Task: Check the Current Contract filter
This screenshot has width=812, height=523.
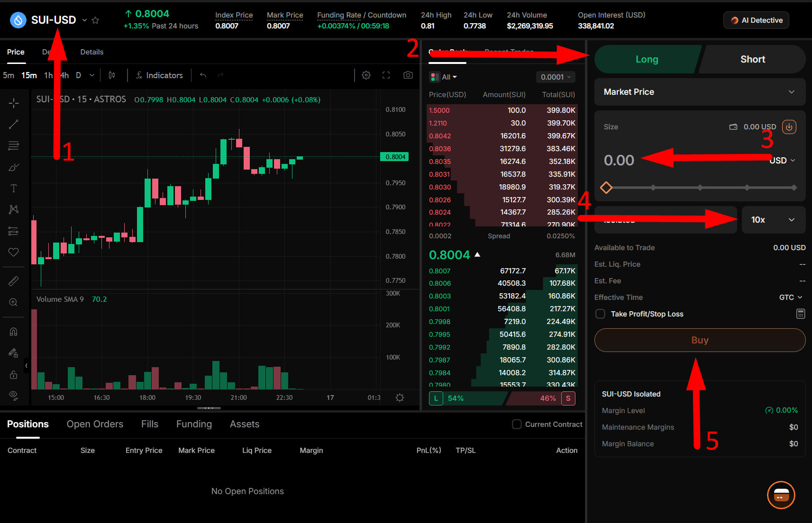Action: (517, 424)
